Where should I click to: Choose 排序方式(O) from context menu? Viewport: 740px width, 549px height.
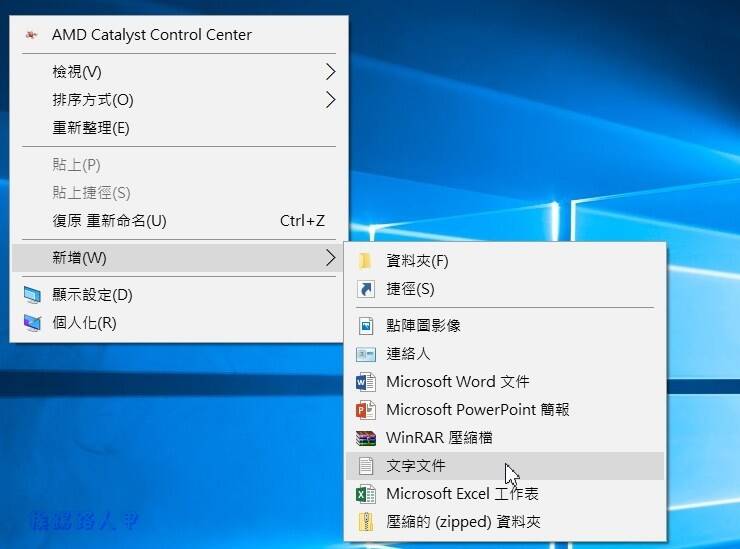(179, 100)
